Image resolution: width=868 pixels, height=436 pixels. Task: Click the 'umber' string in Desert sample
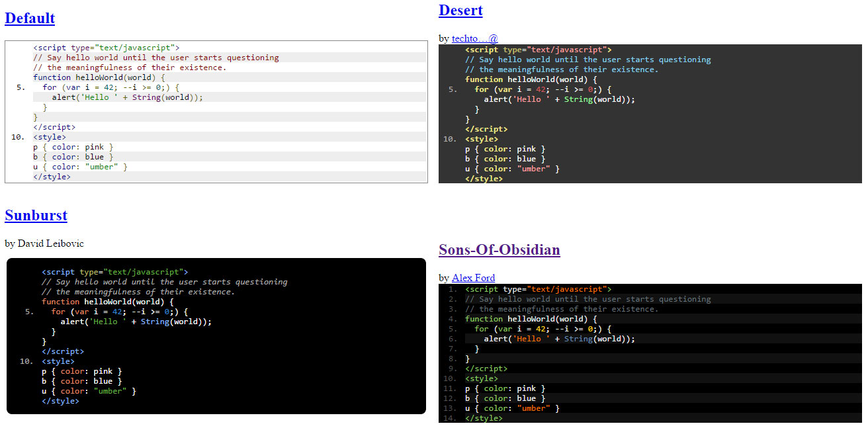[534, 168]
